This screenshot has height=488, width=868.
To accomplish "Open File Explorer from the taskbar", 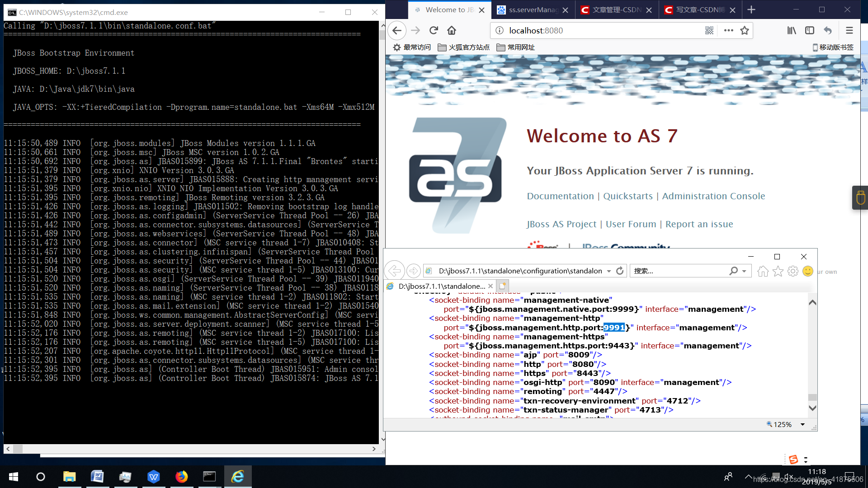I will tap(69, 477).
